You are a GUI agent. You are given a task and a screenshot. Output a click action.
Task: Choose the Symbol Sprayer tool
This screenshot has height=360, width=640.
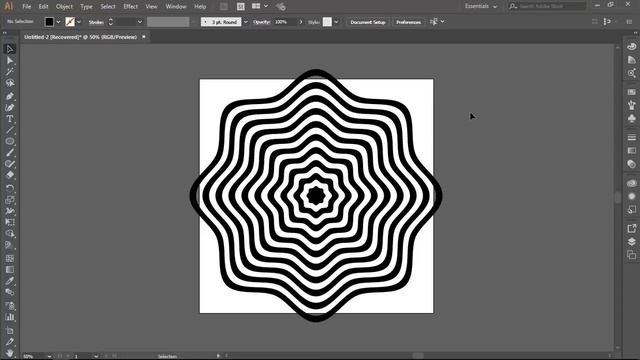[10, 306]
